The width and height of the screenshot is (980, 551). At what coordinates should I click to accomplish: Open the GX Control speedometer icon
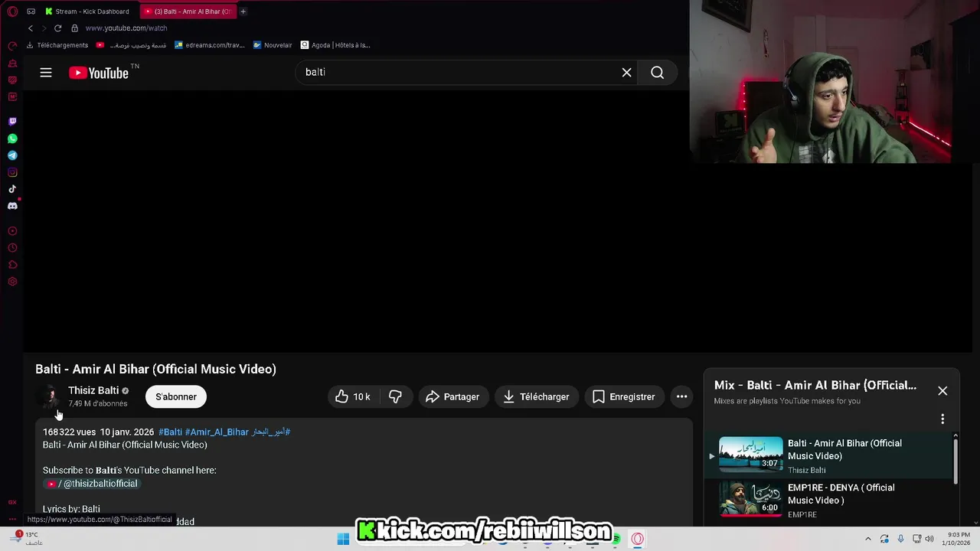point(12,46)
